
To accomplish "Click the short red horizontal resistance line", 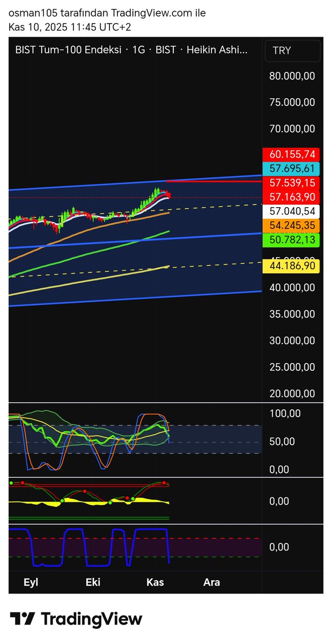I will [x=213, y=181].
